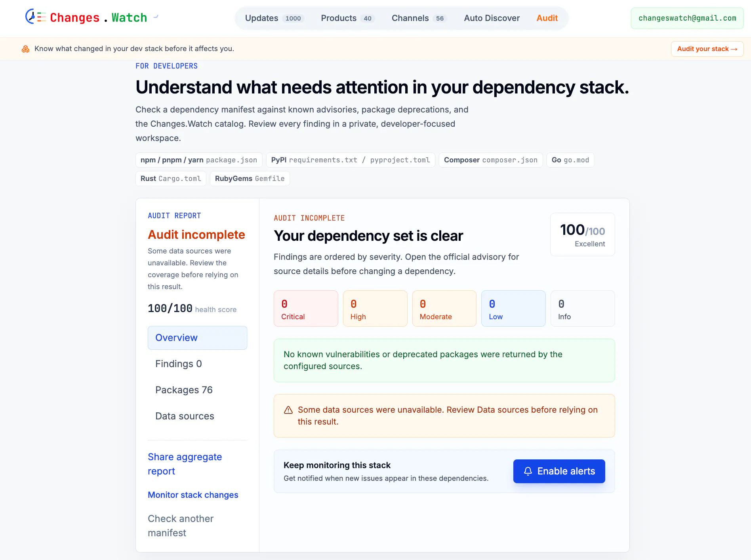Image resolution: width=751 pixels, height=560 pixels.
Task: Select the Audit nav item
Action: [x=547, y=18]
